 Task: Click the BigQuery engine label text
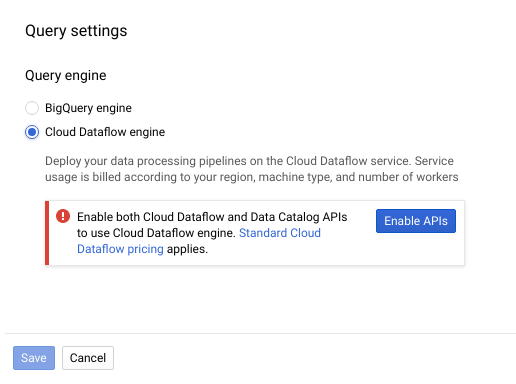coord(88,108)
